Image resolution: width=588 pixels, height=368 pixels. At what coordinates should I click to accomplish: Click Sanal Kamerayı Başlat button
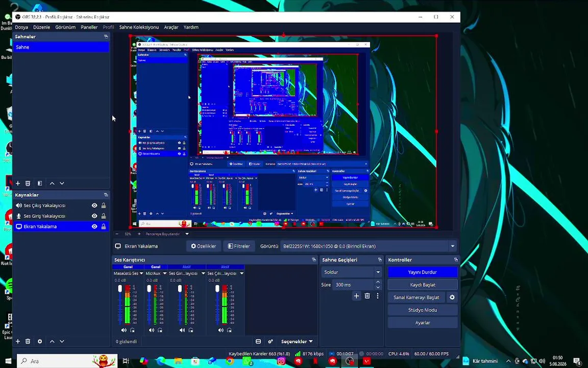[416, 297]
